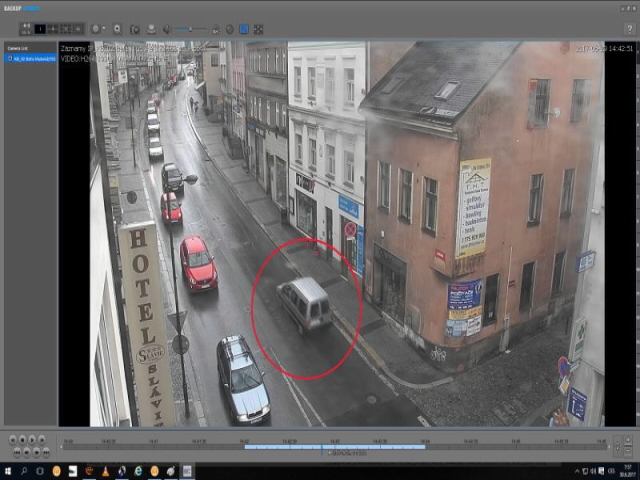Screen dimensions: 640x480
Task: Click the snapshot camera icon in toolbar
Action: click(x=134, y=29)
